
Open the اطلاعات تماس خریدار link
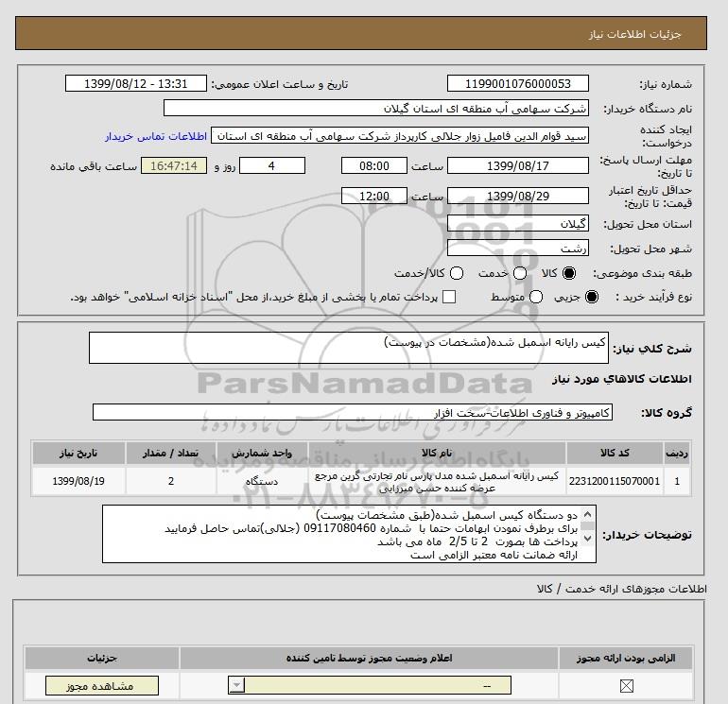[x=156, y=136]
